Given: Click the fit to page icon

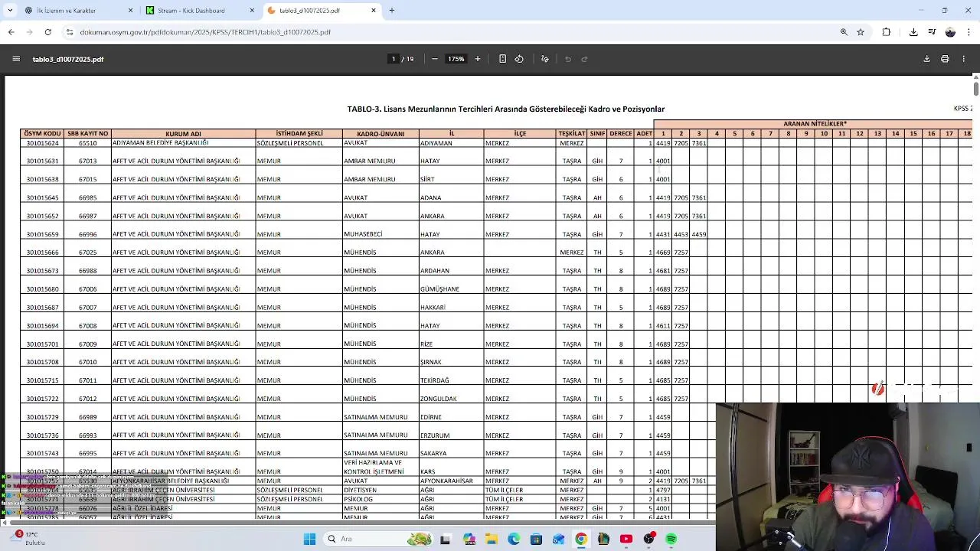Looking at the screenshot, I should click(x=502, y=59).
